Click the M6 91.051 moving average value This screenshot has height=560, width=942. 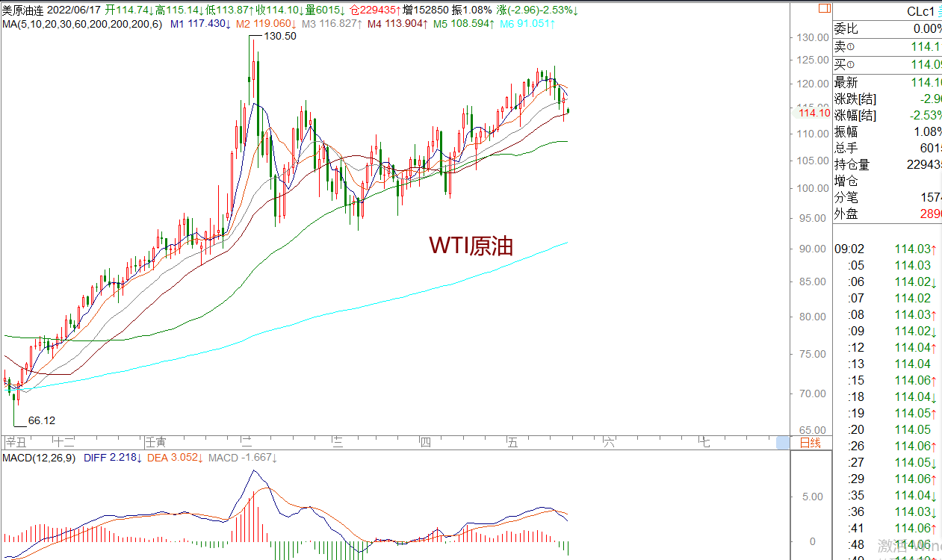527,24
